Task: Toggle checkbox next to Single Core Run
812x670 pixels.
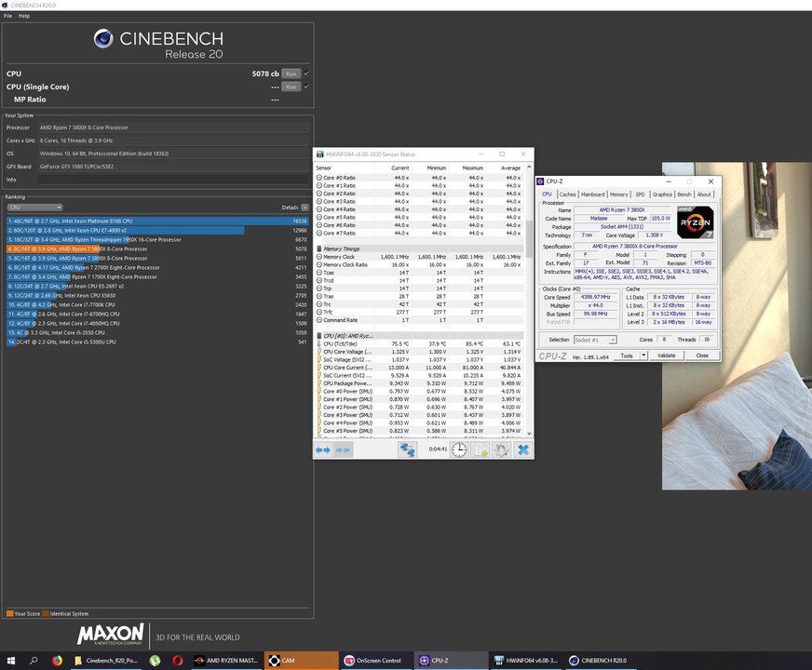Action: click(306, 87)
